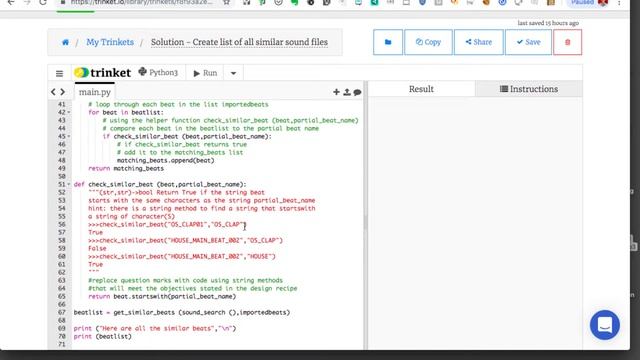
Task: Click line 48 matching_beats.append(beat)
Action: pyautogui.click(x=165, y=160)
